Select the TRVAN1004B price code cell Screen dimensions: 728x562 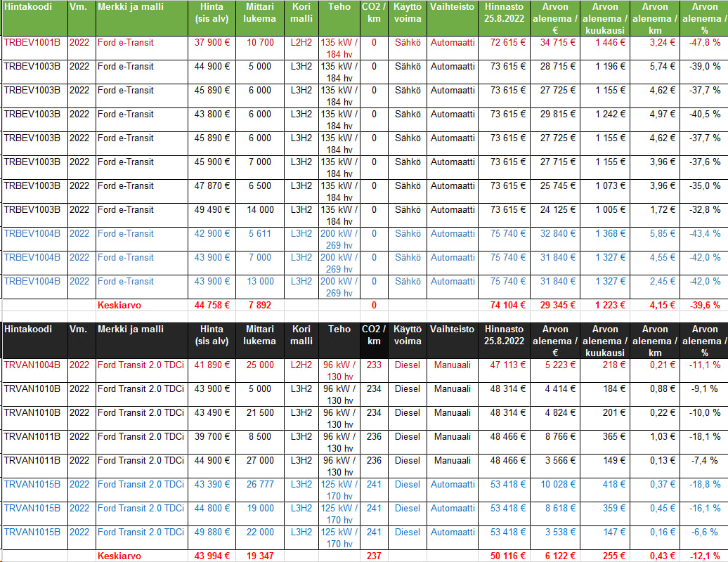click(35, 370)
